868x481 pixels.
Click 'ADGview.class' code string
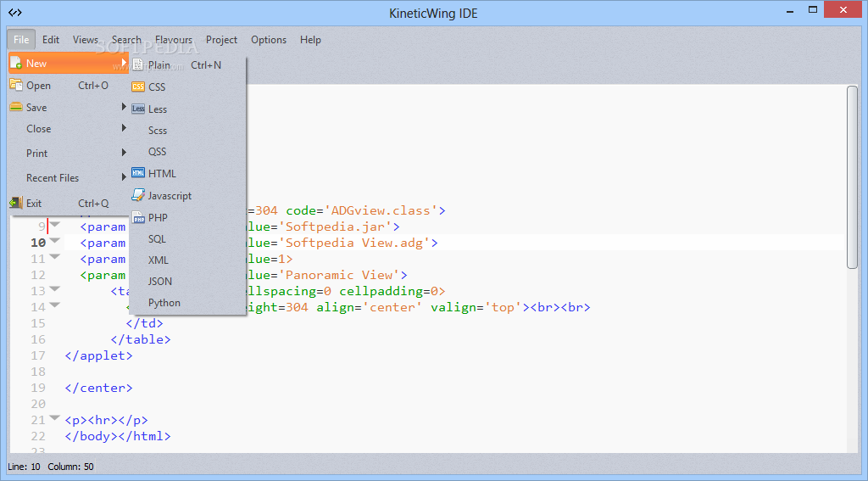[x=381, y=210]
